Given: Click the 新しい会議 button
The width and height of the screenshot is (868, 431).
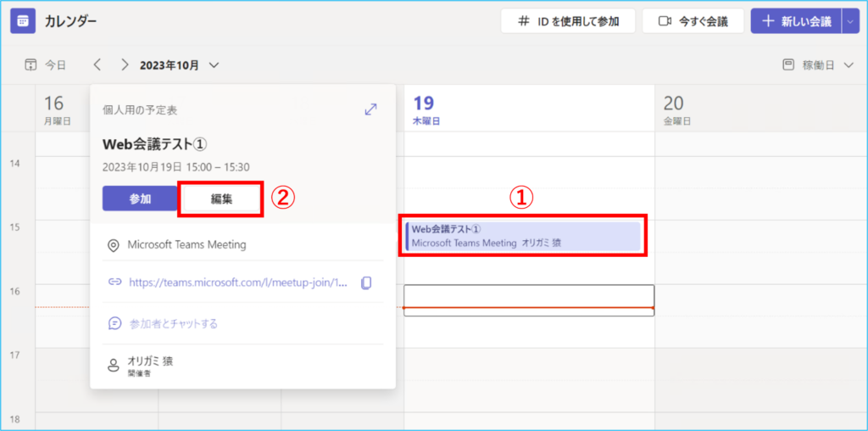Looking at the screenshot, I should (795, 21).
